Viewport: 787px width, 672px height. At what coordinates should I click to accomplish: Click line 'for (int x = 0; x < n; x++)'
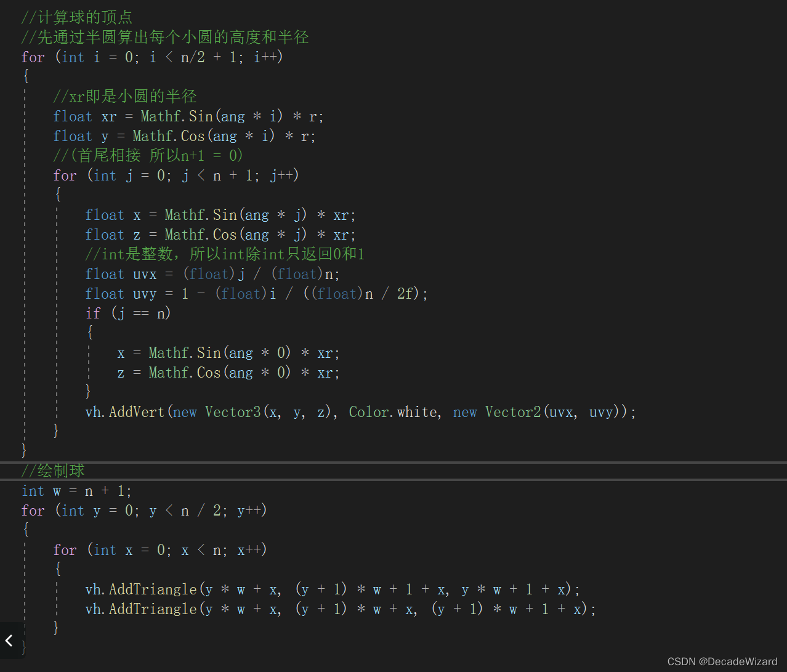tap(160, 550)
